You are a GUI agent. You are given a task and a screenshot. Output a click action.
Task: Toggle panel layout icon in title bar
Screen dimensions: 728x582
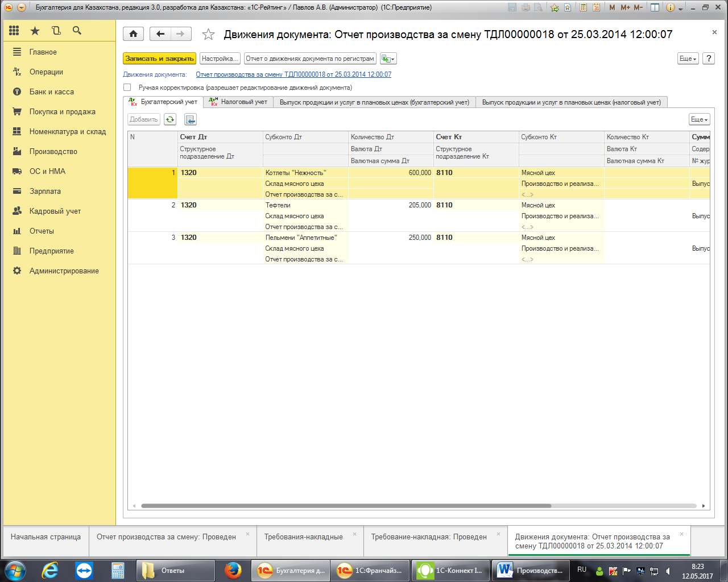pos(655,7)
